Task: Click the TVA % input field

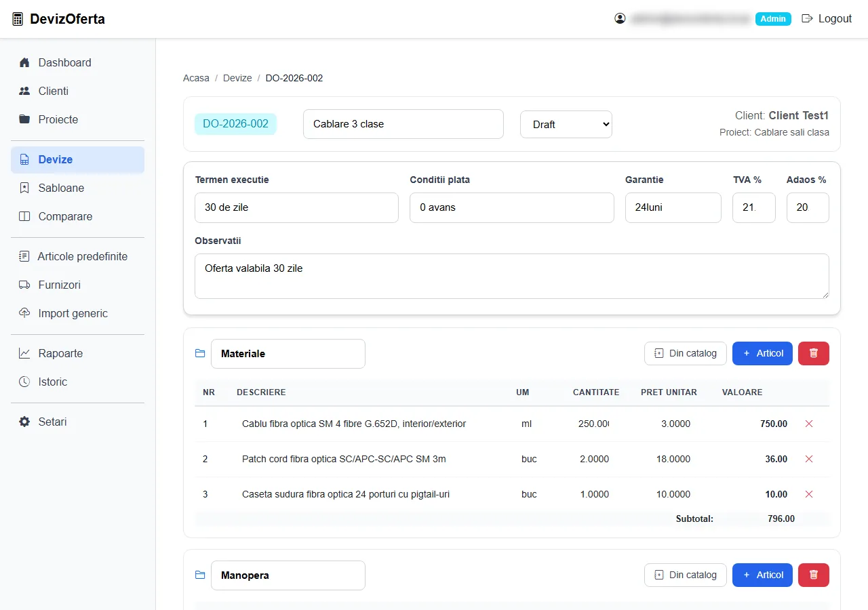Action: [x=754, y=207]
